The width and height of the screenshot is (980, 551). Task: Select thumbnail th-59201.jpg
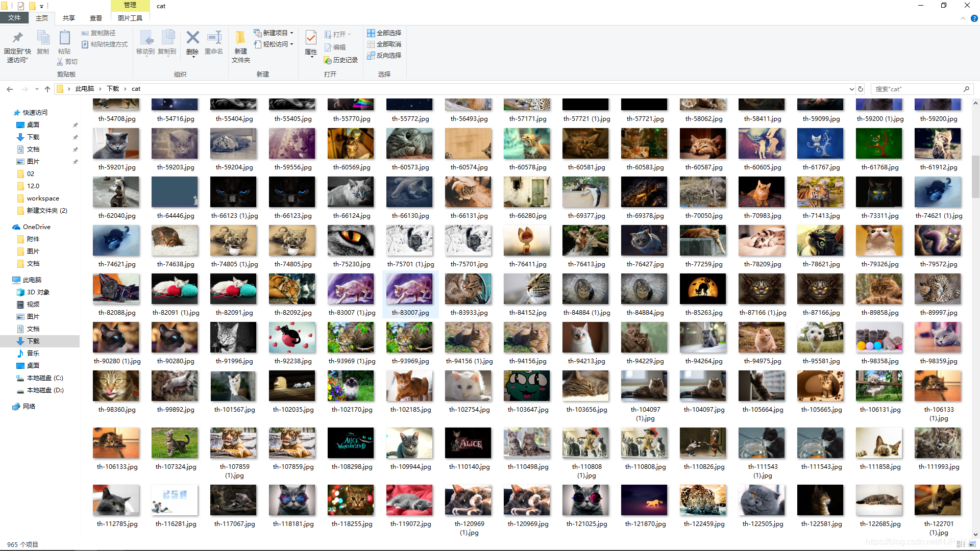point(116,143)
